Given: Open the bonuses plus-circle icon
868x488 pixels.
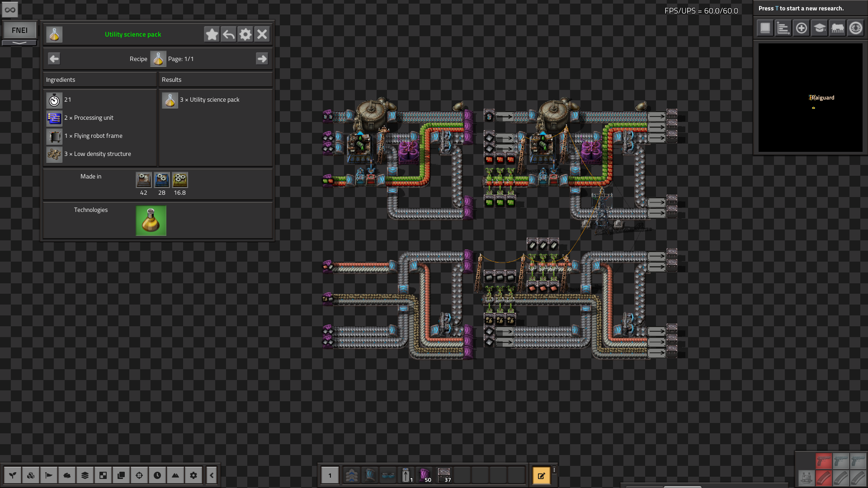Looking at the screenshot, I should [802, 28].
